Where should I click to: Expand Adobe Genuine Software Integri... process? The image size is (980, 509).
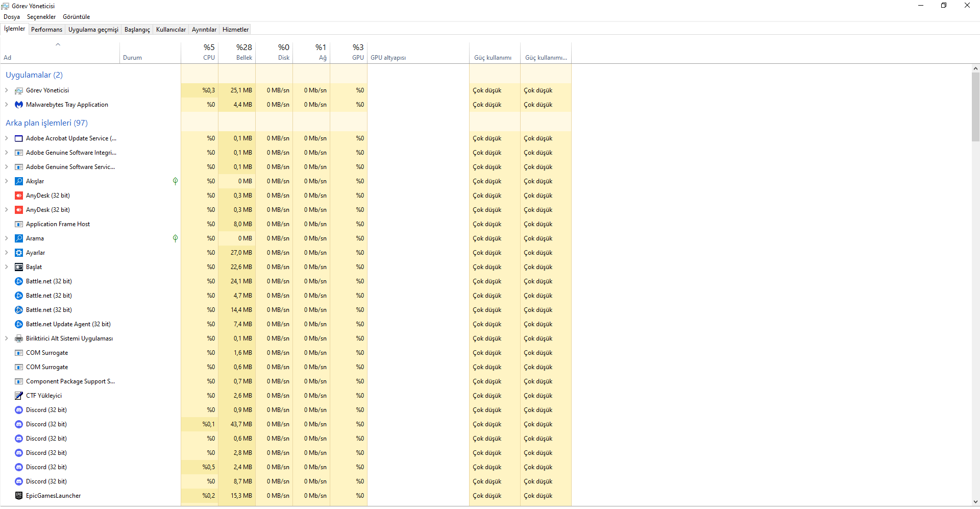click(6, 153)
